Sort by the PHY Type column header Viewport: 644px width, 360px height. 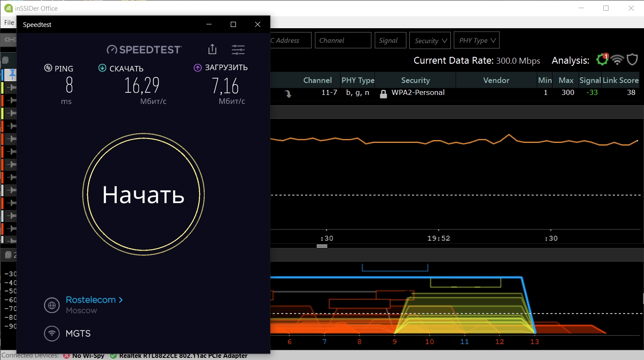358,80
